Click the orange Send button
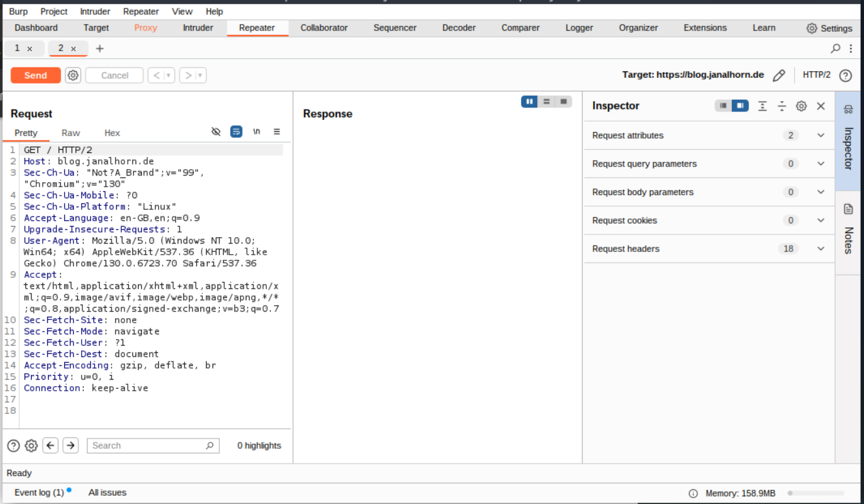Screen dimensions: 864x504 click(x=36, y=75)
